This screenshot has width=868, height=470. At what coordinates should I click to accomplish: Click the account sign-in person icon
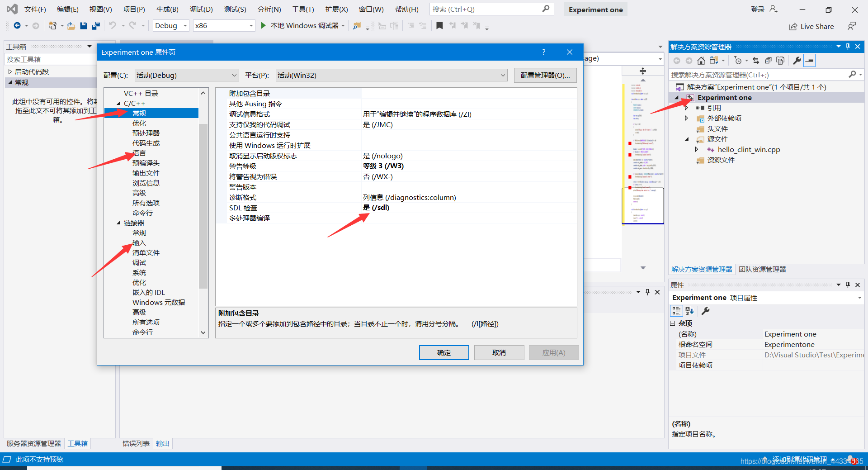click(x=774, y=9)
